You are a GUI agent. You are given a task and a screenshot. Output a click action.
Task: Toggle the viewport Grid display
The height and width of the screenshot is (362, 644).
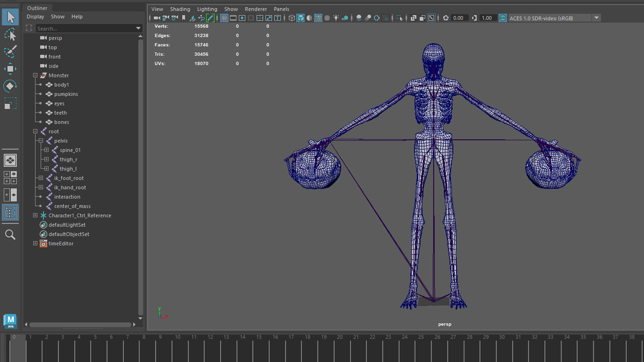(x=224, y=18)
